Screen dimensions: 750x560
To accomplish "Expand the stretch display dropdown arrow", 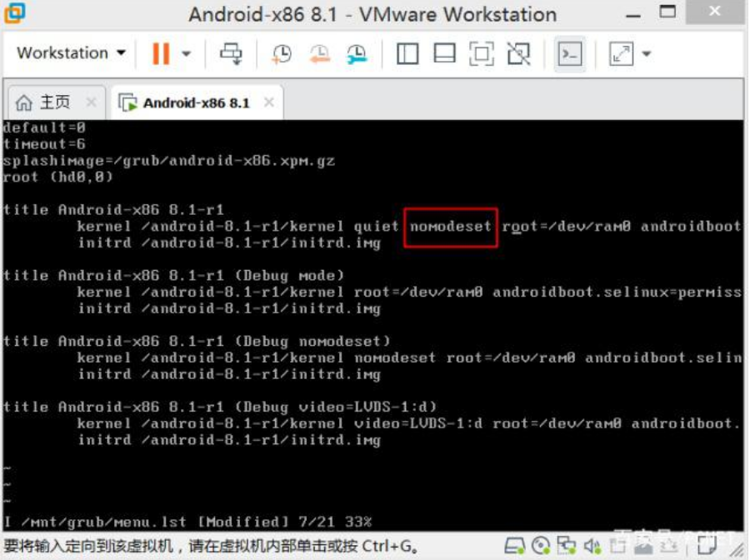I will [646, 53].
